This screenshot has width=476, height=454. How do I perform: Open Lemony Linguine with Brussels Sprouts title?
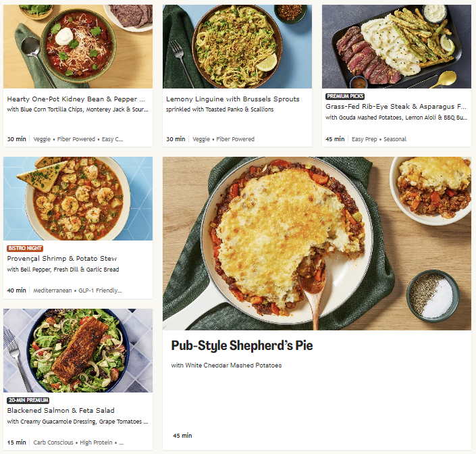[233, 99]
